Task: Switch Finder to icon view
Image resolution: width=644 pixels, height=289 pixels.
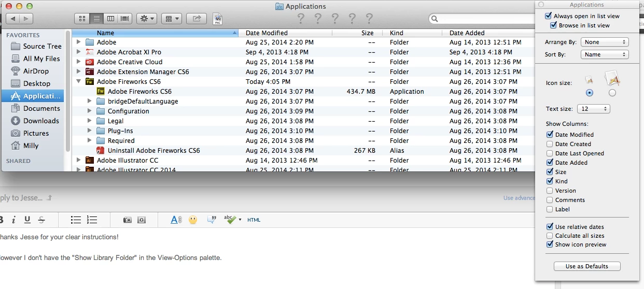Action: (82, 18)
